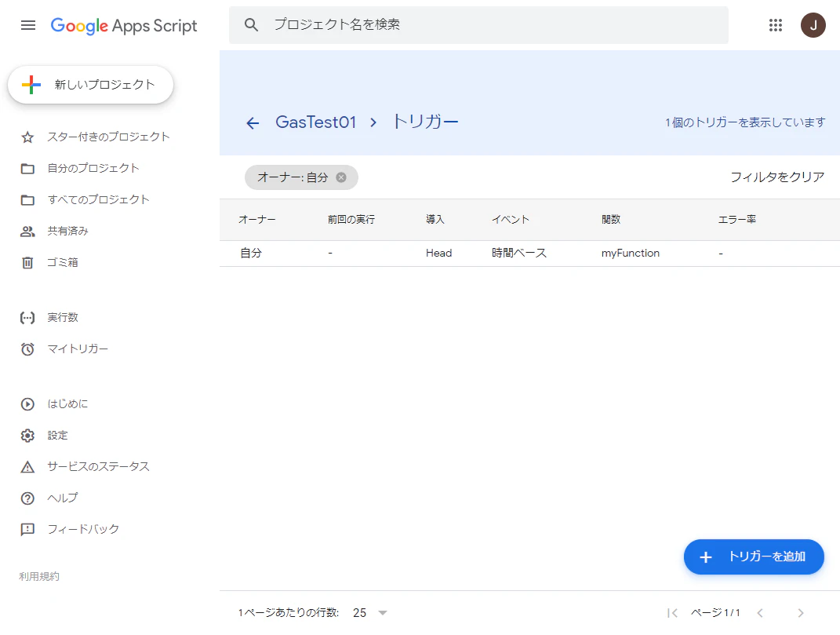Open スター付きのプロジェクト
This screenshot has width=840, height=635.
(x=108, y=137)
